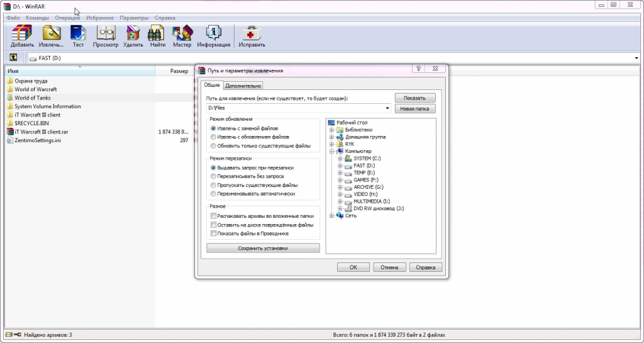Select the World of Tanks folder

click(x=29, y=98)
